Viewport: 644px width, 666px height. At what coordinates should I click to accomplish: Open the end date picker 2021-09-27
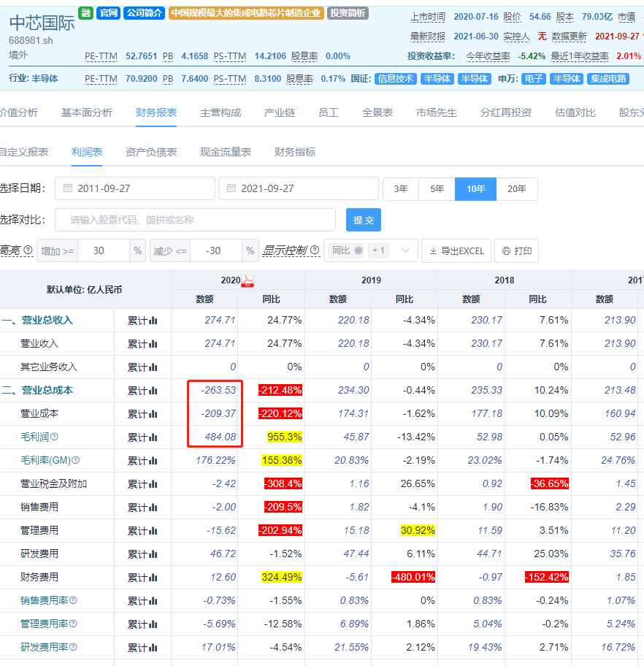299,188
